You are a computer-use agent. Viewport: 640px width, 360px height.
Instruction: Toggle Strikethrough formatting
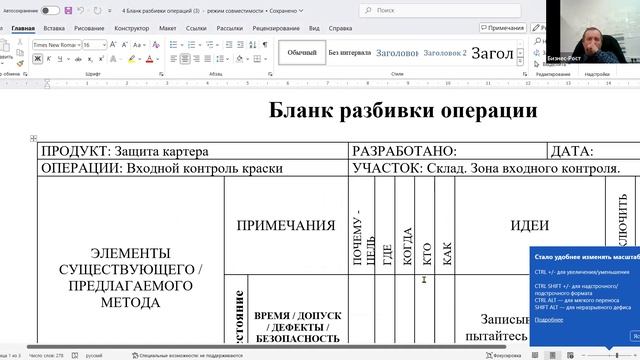click(x=78, y=59)
